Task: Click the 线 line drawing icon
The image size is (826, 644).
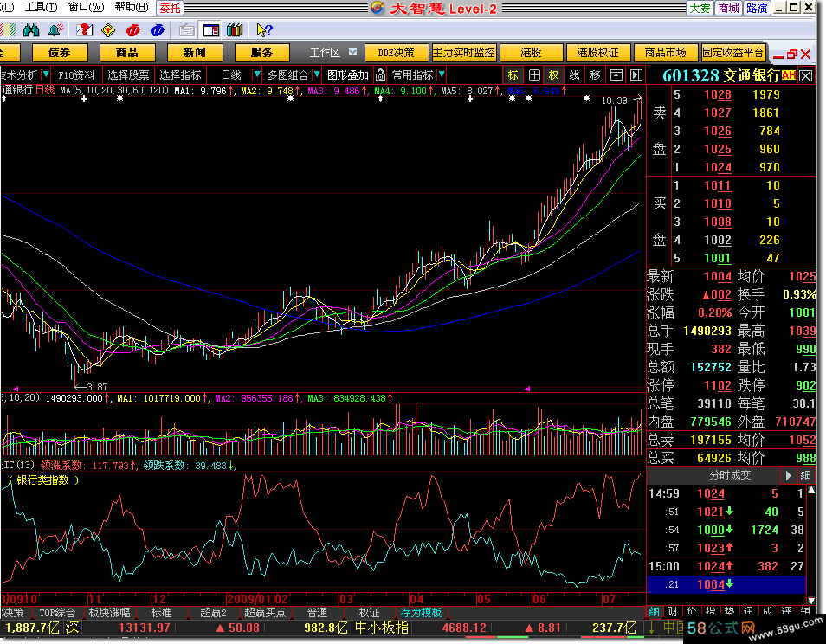Action: coord(575,75)
